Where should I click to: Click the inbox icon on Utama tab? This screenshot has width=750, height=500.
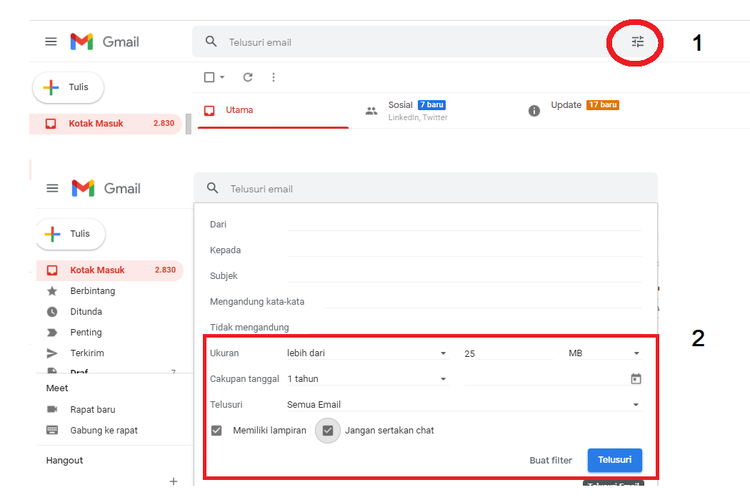[209, 111]
